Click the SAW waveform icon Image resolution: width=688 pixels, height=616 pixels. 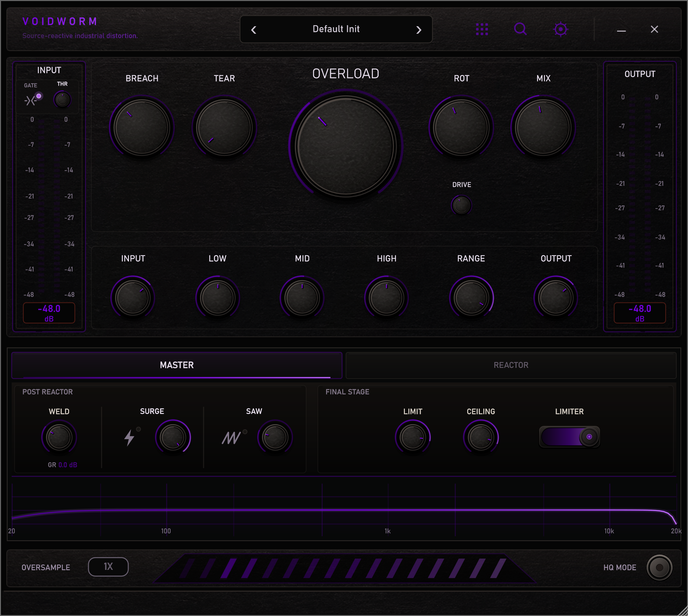pyautogui.click(x=231, y=438)
